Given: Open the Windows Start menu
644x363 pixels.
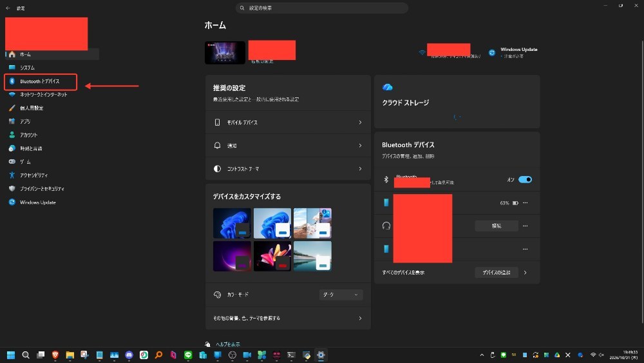Looking at the screenshot, I should tap(11, 355).
